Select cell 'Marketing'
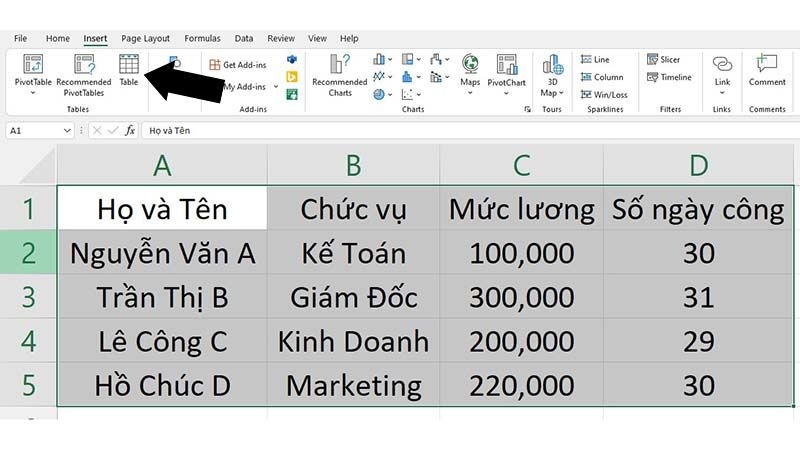The height and width of the screenshot is (450, 800). (x=353, y=385)
